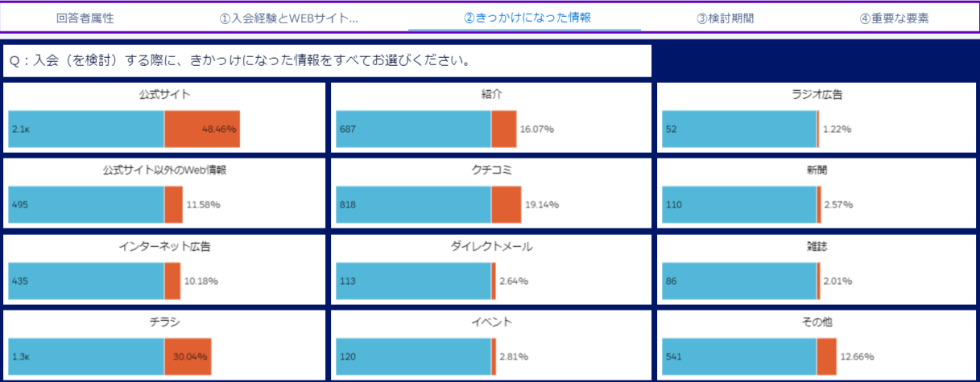
Task: Click the blue 495 bar for 公式サイト以外のWeb情報
Action: click(86, 204)
